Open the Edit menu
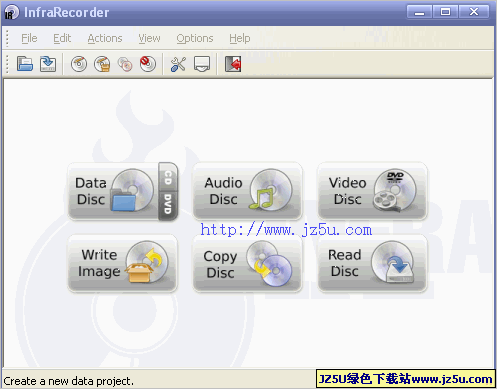Viewport: 497px width, 389px height. [x=62, y=38]
